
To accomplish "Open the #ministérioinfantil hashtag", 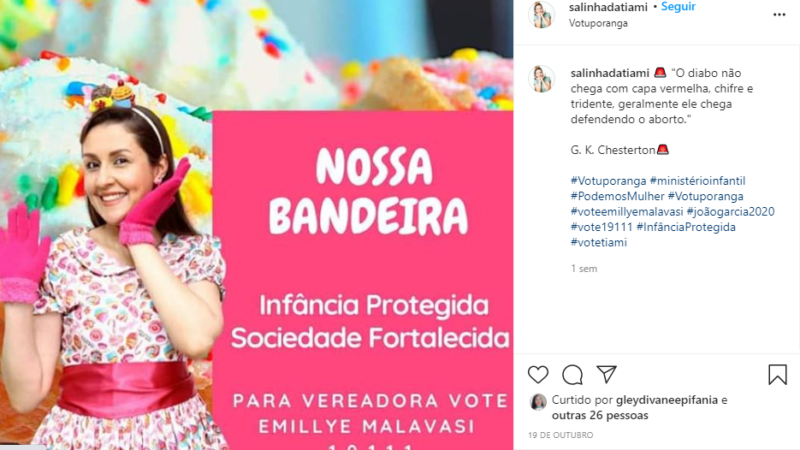I will (x=697, y=181).
